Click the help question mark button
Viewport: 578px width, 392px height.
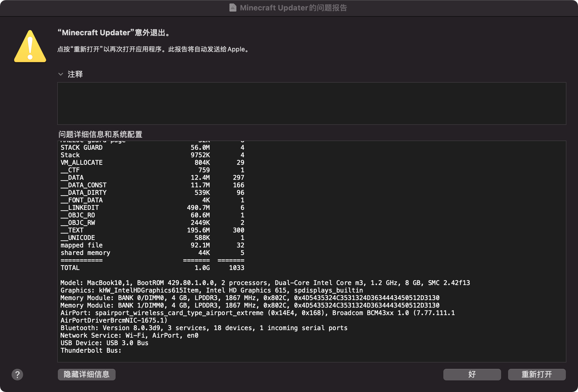point(17,375)
